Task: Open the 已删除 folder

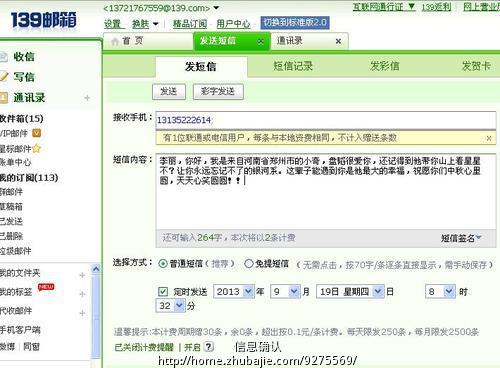Action: coord(11,236)
